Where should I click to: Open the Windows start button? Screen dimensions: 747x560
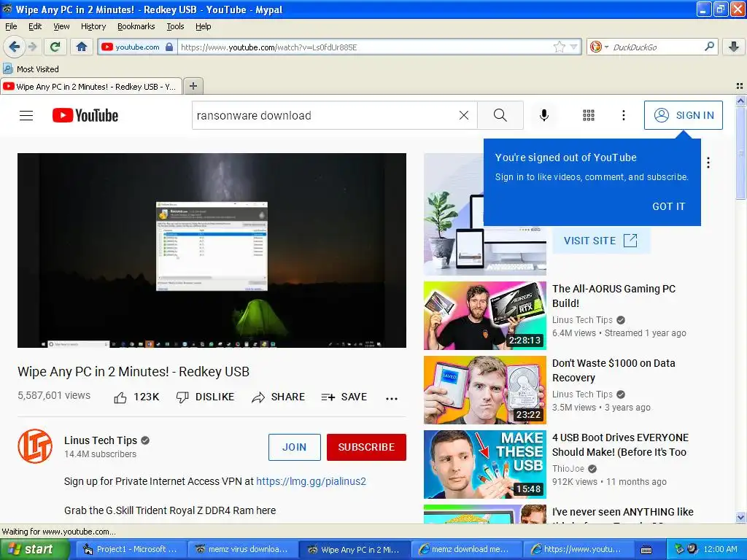click(x=34, y=550)
